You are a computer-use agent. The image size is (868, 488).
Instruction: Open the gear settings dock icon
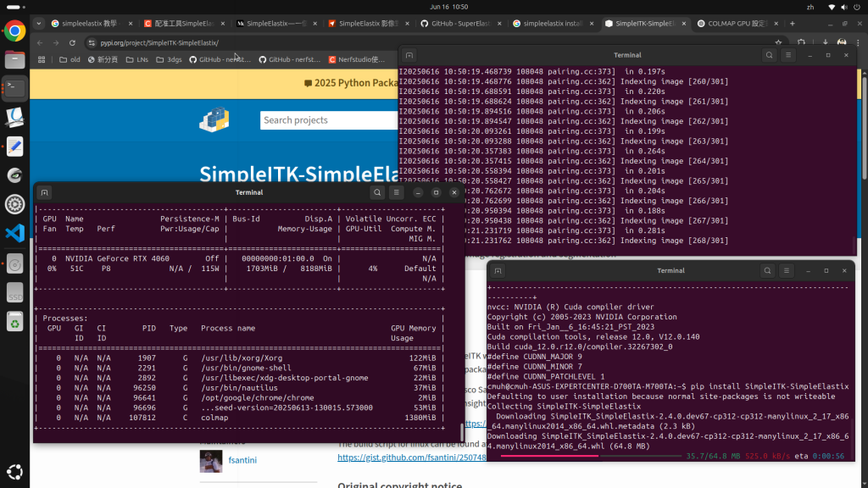pyautogui.click(x=14, y=204)
